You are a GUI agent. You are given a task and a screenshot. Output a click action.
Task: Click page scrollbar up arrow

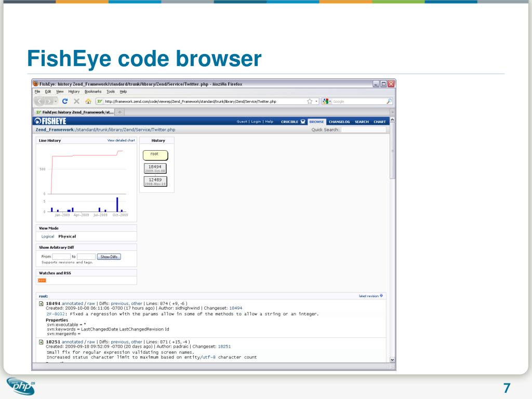[x=392, y=120]
